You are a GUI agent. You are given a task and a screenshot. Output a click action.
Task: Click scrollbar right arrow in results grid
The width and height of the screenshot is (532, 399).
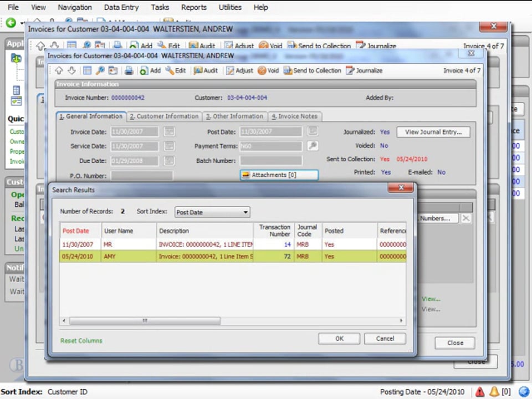point(401,321)
